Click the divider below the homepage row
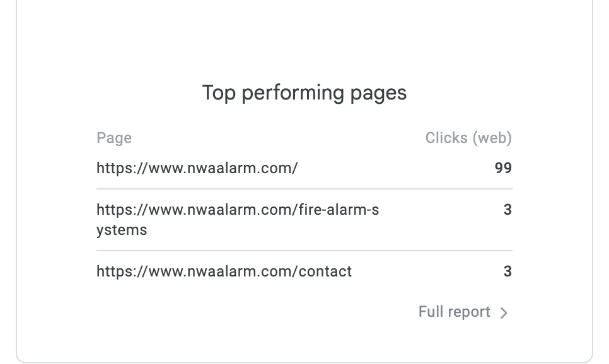Viewport: 609px width, 364px height. click(x=304, y=189)
